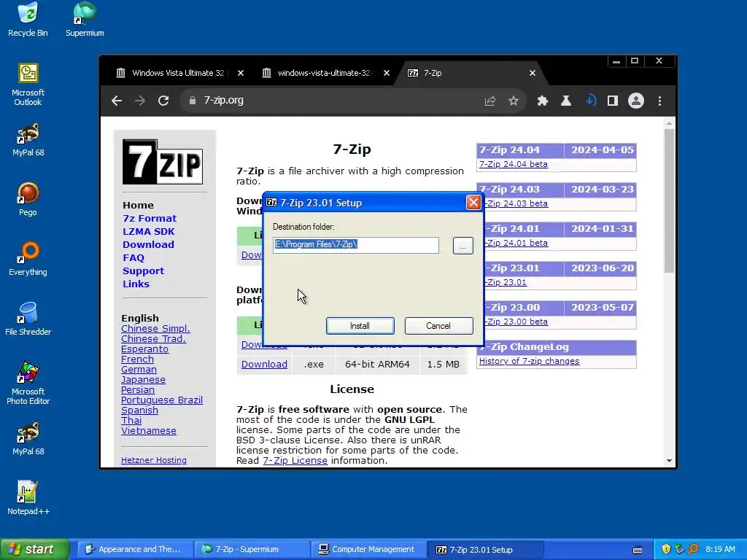Screen dimensions: 747x560
Task: Select the Notepad++ desktop icon
Action: 28,498
